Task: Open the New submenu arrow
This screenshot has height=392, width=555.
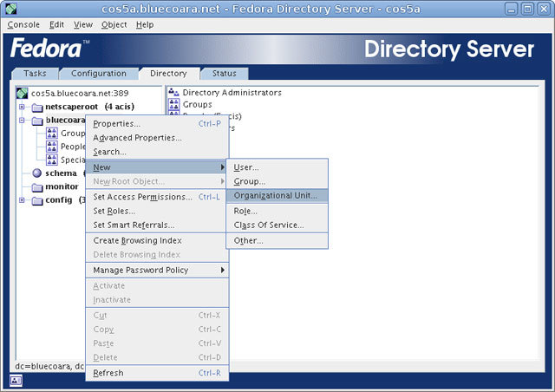Action: click(222, 167)
